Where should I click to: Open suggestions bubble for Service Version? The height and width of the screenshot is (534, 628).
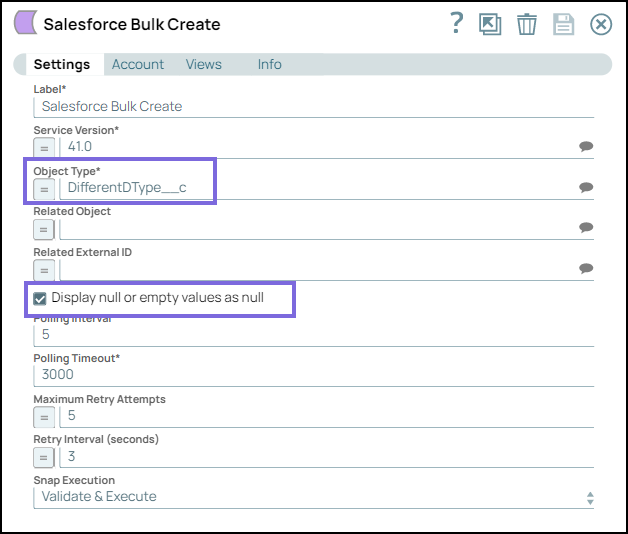click(586, 146)
